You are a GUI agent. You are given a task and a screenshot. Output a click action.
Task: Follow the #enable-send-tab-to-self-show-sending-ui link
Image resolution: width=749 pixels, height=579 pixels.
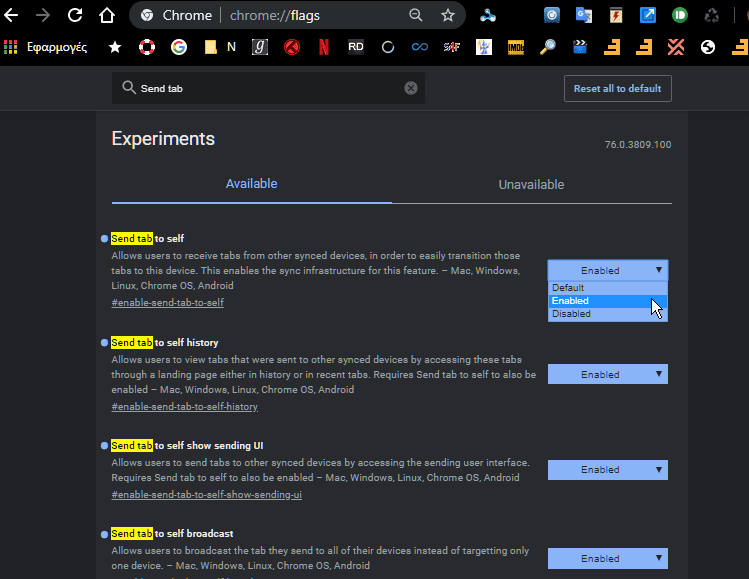(206, 494)
